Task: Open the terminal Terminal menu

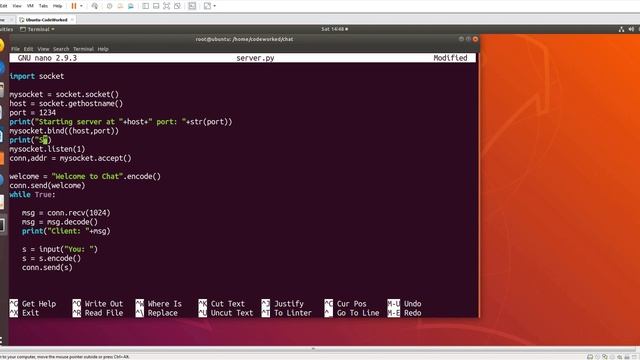Action: 83,49
